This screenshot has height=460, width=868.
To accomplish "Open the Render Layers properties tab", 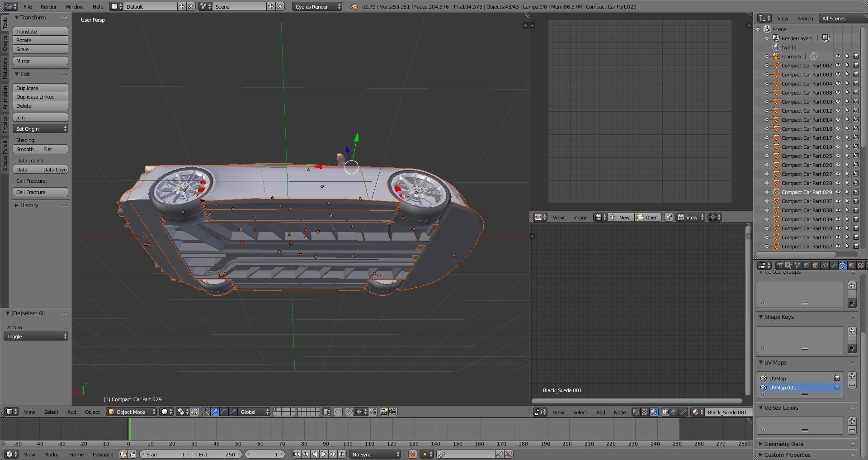I will [x=788, y=266].
